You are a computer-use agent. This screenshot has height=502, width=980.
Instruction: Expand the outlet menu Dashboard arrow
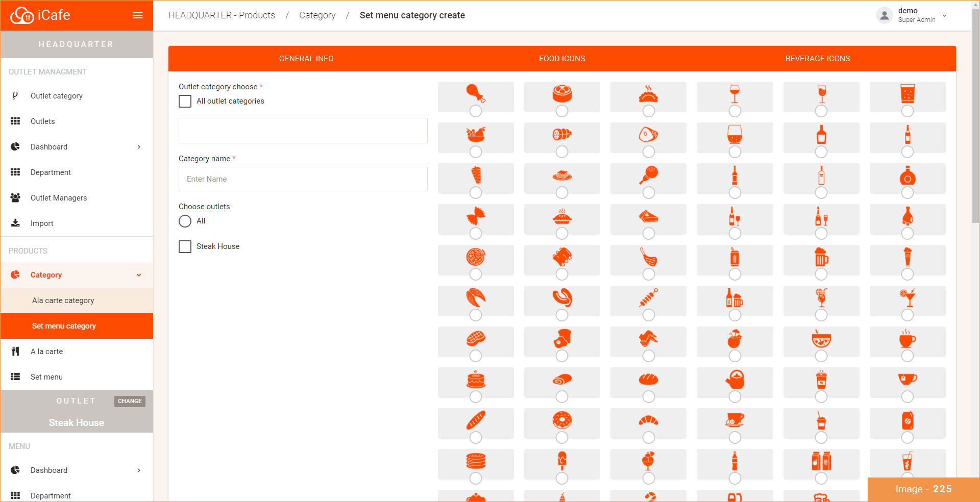tap(139, 470)
